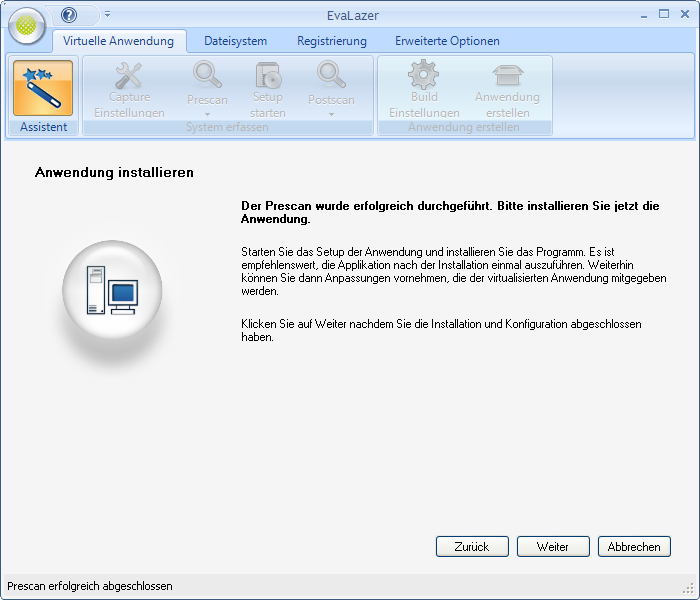Open the round application orb menu

click(x=27, y=26)
